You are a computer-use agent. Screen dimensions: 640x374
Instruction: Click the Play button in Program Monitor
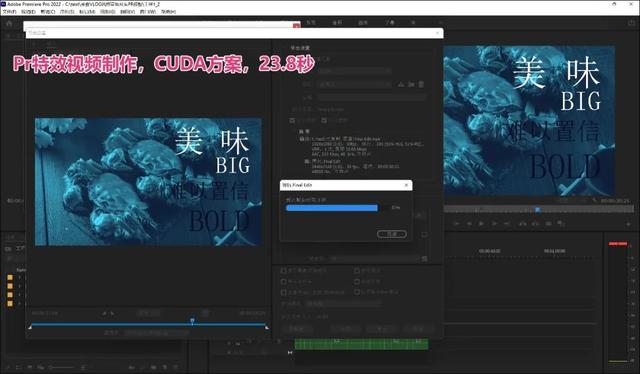481,224
